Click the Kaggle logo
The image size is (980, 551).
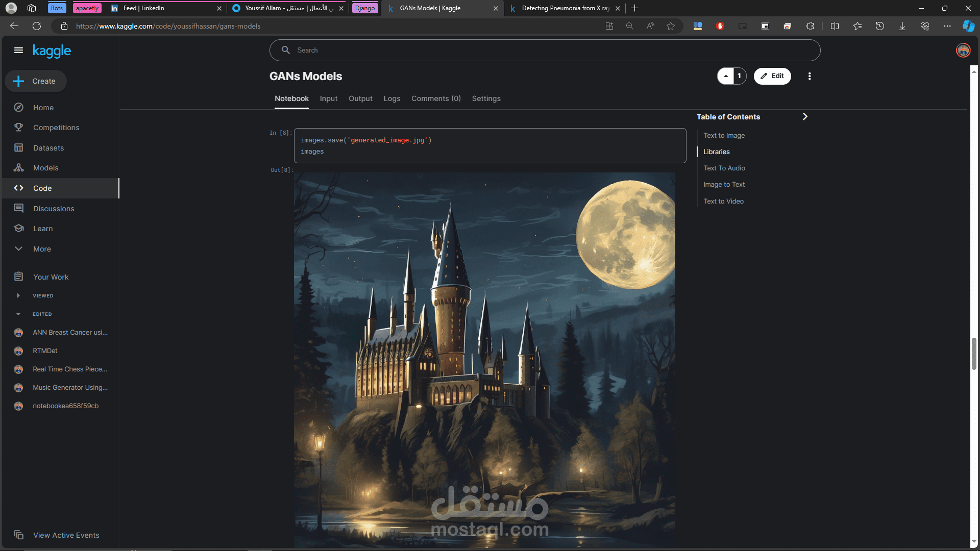[52, 51]
